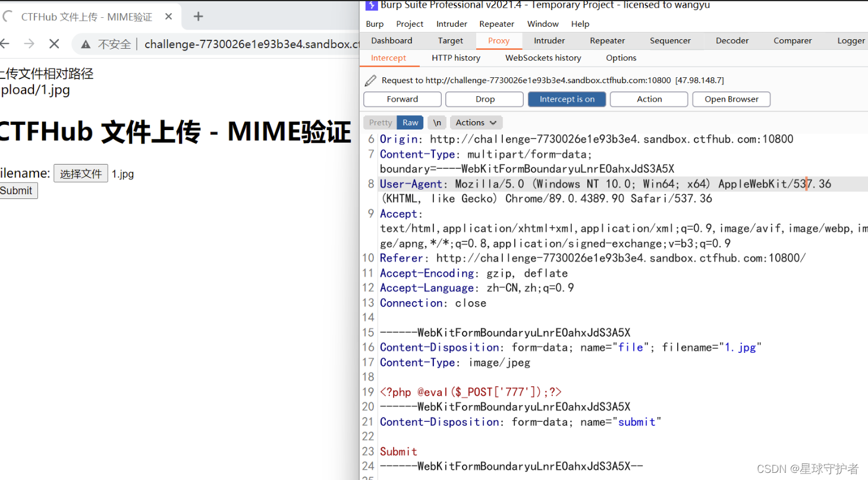Click the Content-Type image/jpeg line
The image size is (868, 480).
[455, 362]
